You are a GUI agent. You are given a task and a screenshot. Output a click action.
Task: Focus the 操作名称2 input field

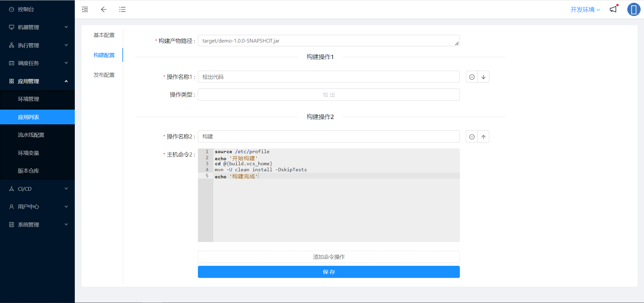pyautogui.click(x=329, y=136)
